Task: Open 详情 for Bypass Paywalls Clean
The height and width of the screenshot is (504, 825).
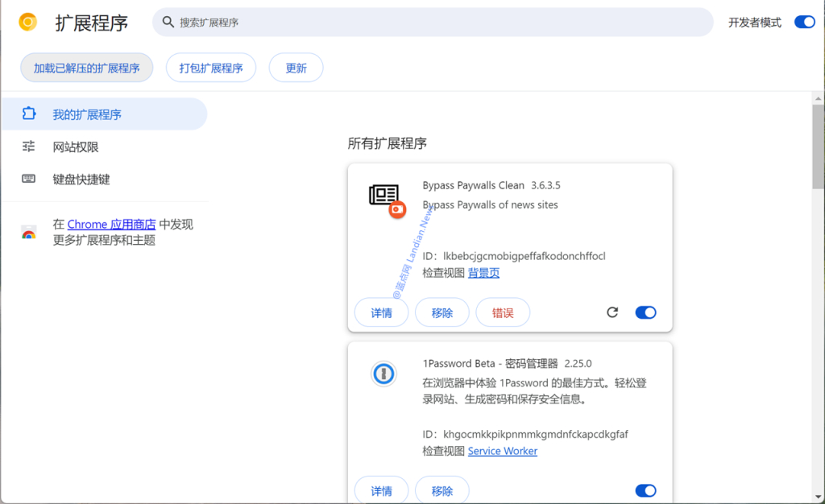Action: pyautogui.click(x=381, y=312)
